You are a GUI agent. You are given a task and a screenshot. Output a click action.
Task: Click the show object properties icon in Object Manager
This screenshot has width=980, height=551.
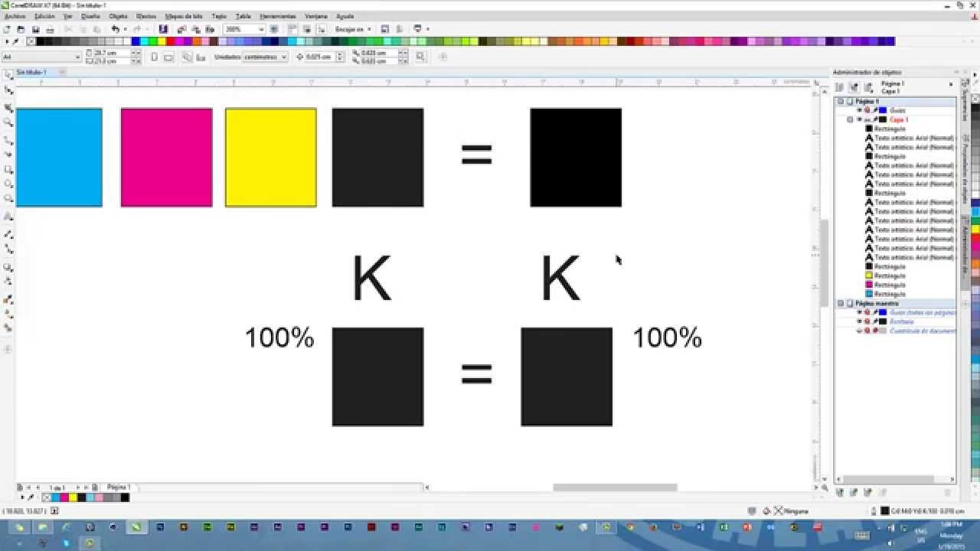[x=840, y=87]
